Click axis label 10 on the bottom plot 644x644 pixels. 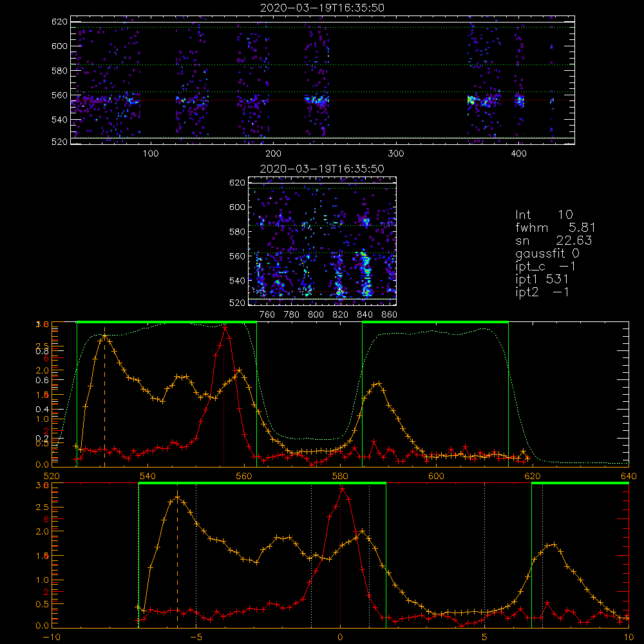[x=629, y=637]
